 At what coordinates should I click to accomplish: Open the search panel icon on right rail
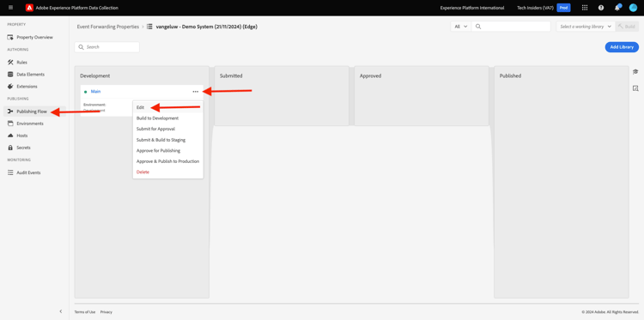coord(635,88)
